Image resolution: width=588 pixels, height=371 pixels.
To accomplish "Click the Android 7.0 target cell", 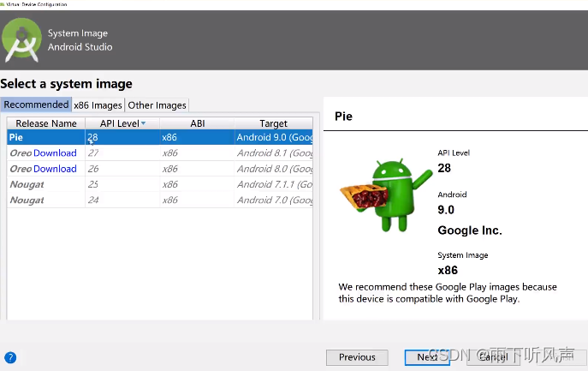I will pyautogui.click(x=274, y=200).
